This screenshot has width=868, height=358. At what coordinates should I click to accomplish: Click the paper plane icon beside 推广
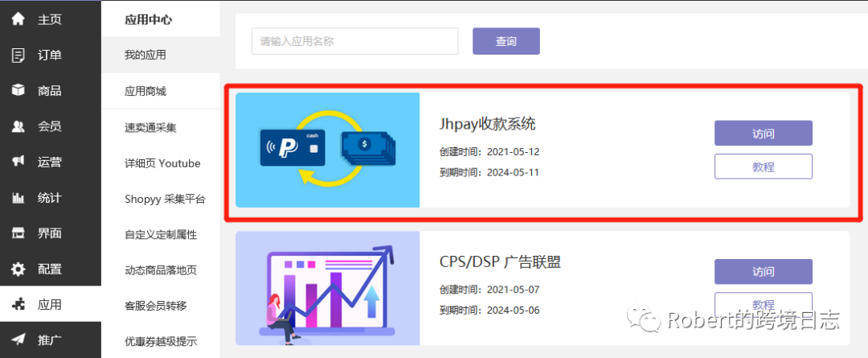click(18, 339)
